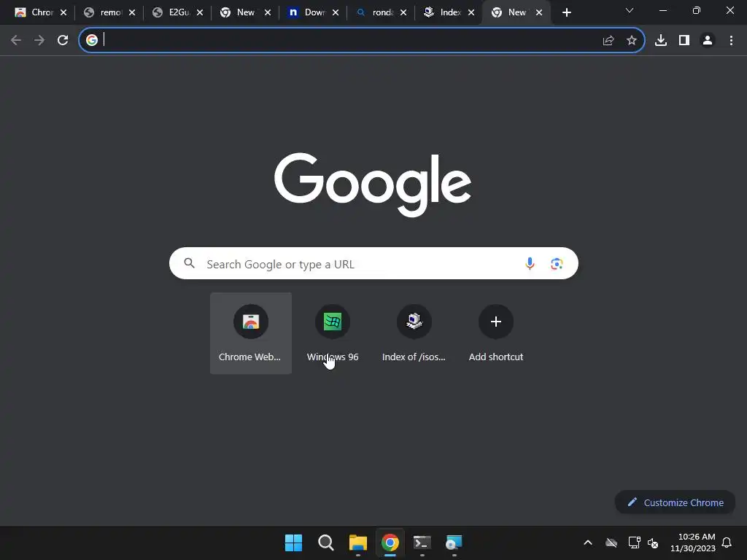Click the Chrome icon in taskbar

(390, 542)
